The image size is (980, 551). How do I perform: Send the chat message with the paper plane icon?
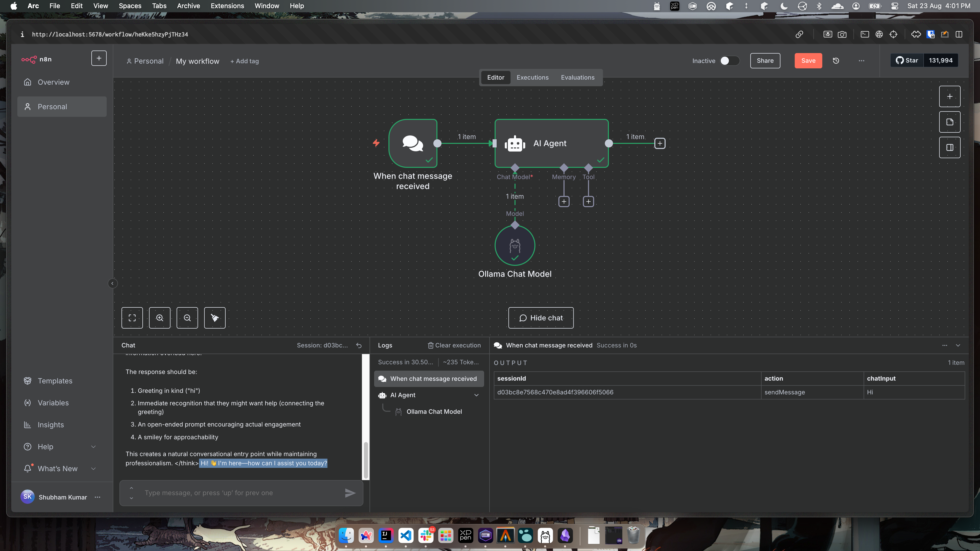coord(350,493)
